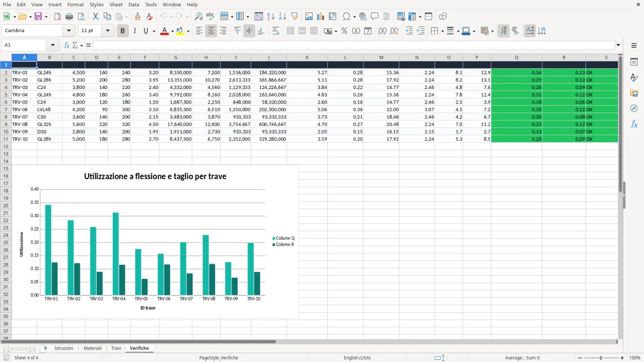The height and width of the screenshot is (362, 644).
Task: Click Function Wizard fx icon
Action: tap(67, 45)
